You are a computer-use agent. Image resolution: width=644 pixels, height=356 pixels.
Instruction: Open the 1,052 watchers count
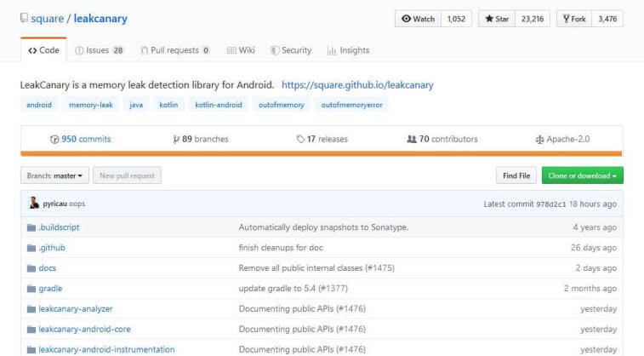[456, 19]
